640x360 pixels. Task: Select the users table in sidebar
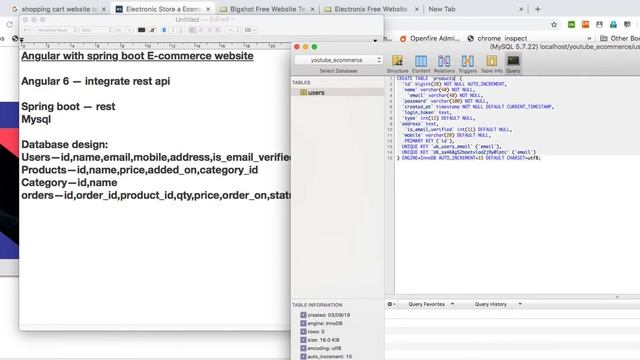338,93
